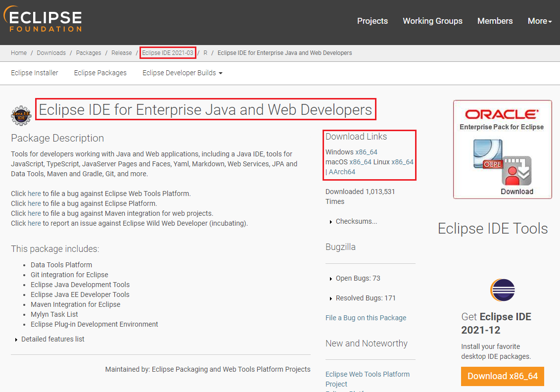Viewport: 560px width, 392px height.
Task: Open the Projects menu item
Action: tap(373, 21)
